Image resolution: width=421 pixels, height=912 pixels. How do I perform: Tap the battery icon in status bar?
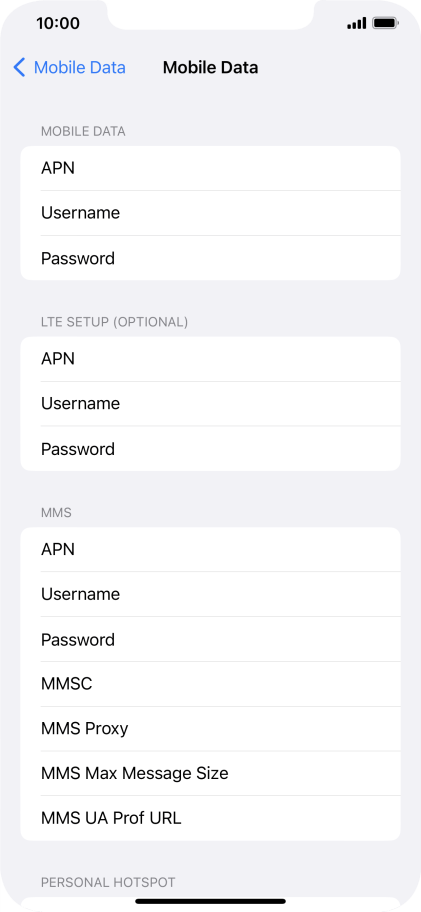[385, 24]
